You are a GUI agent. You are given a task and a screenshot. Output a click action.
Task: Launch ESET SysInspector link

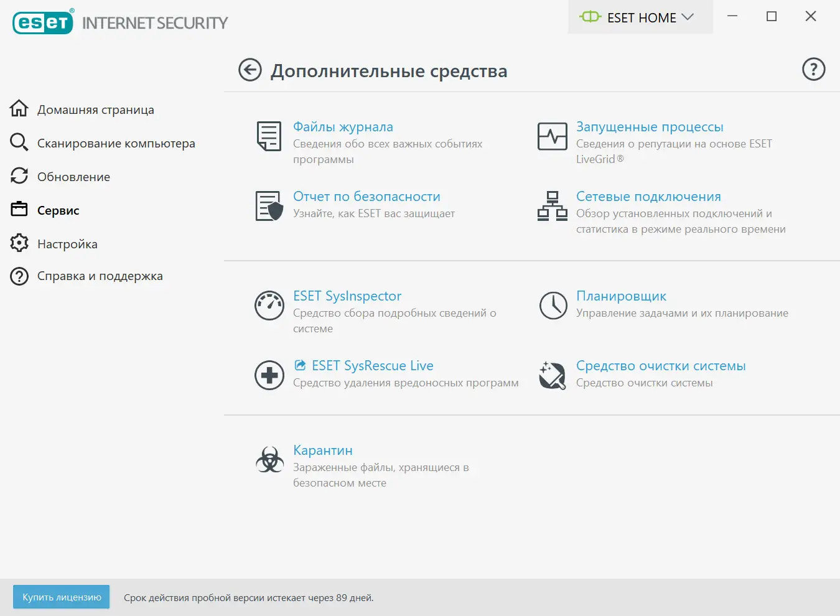(347, 296)
